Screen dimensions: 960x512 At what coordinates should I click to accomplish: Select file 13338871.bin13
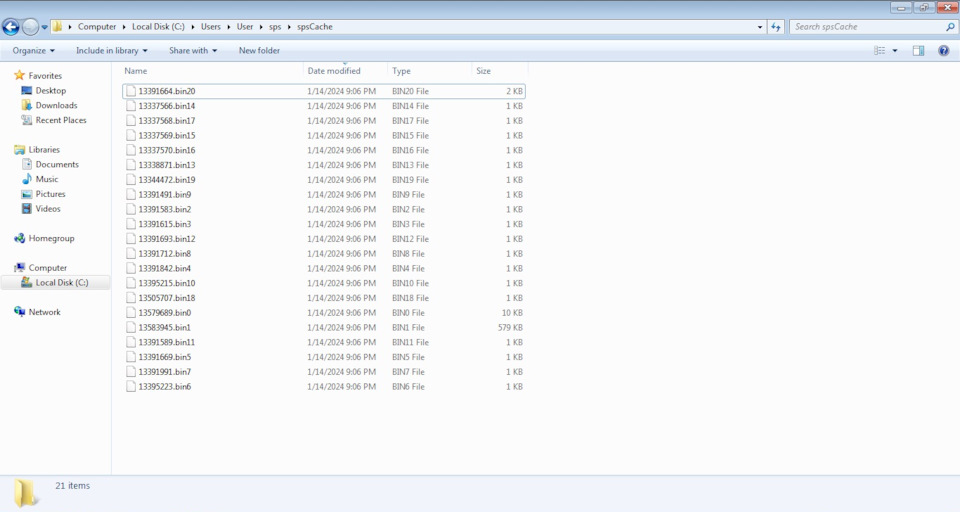(x=324, y=165)
